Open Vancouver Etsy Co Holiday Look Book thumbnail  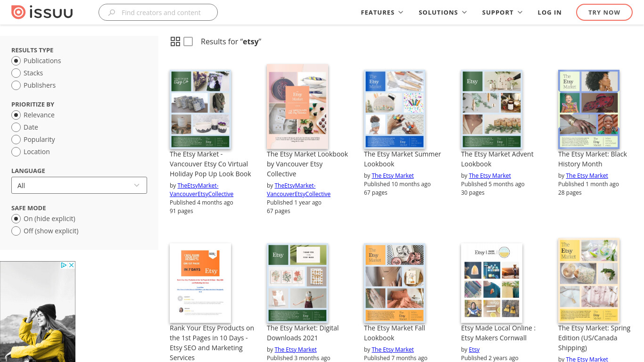[x=200, y=109]
